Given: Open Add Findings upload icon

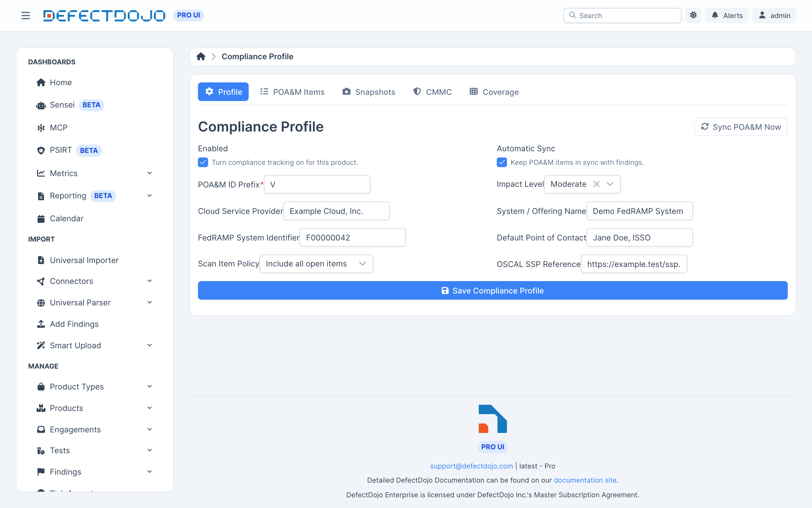Looking at the screenshot, I should pos(41,324).
